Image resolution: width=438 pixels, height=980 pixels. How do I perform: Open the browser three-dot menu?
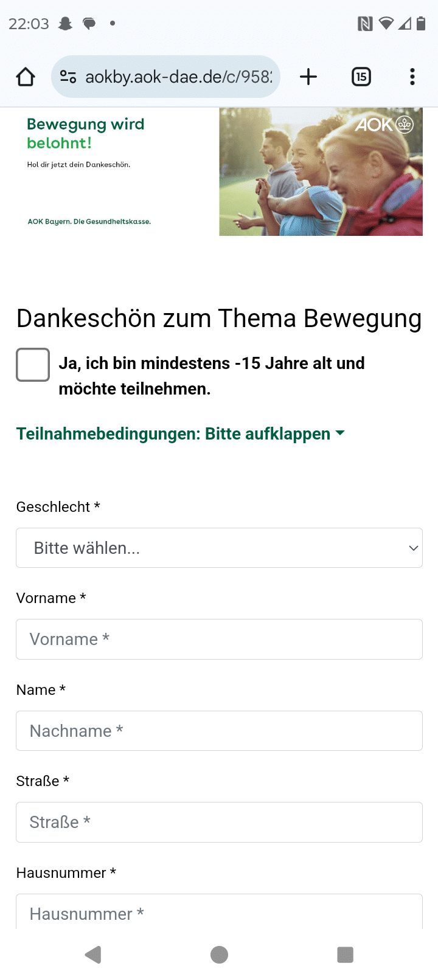tap(412, 77)
